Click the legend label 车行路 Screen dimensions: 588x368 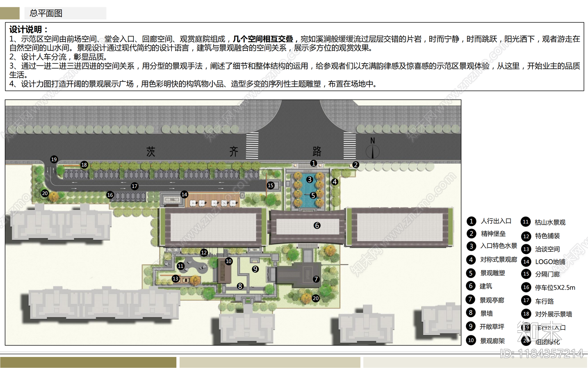click(545, 301)
